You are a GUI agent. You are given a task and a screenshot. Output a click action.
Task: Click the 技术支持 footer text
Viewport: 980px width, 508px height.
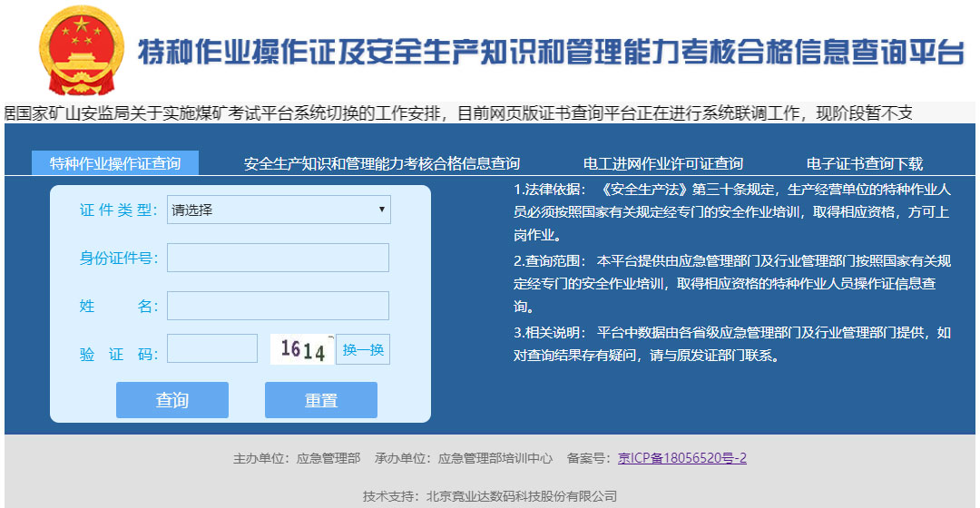coord(490,495)
